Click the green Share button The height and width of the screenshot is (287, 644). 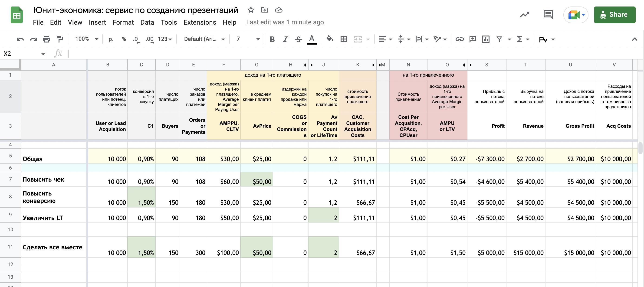tap(614, 15)
